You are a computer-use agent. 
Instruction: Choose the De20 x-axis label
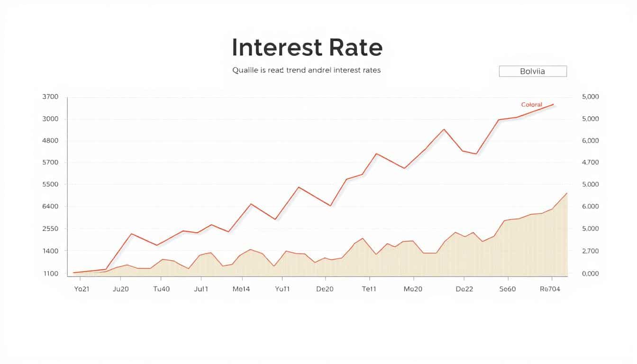point(324,289)
